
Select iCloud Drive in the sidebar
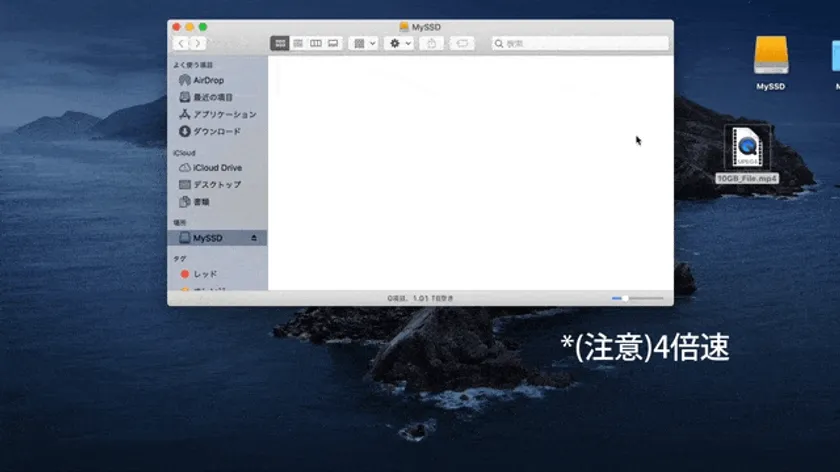(217, 168)
